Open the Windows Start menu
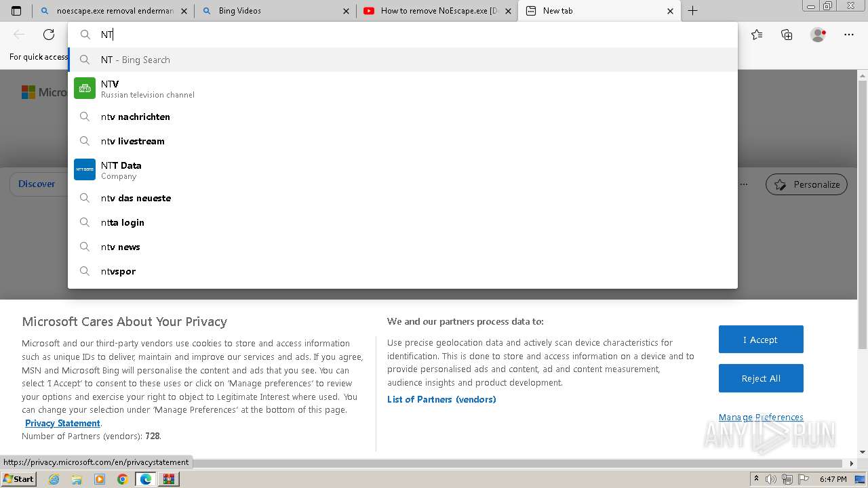Image resolution: width=868 pixels, height=488 pixels. (x=19, y=479)
